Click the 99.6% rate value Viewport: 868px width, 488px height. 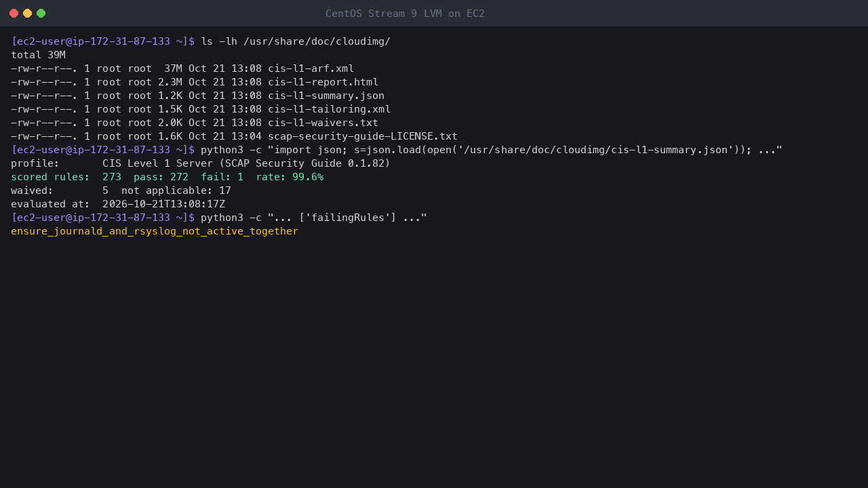(x=308, y=177)
